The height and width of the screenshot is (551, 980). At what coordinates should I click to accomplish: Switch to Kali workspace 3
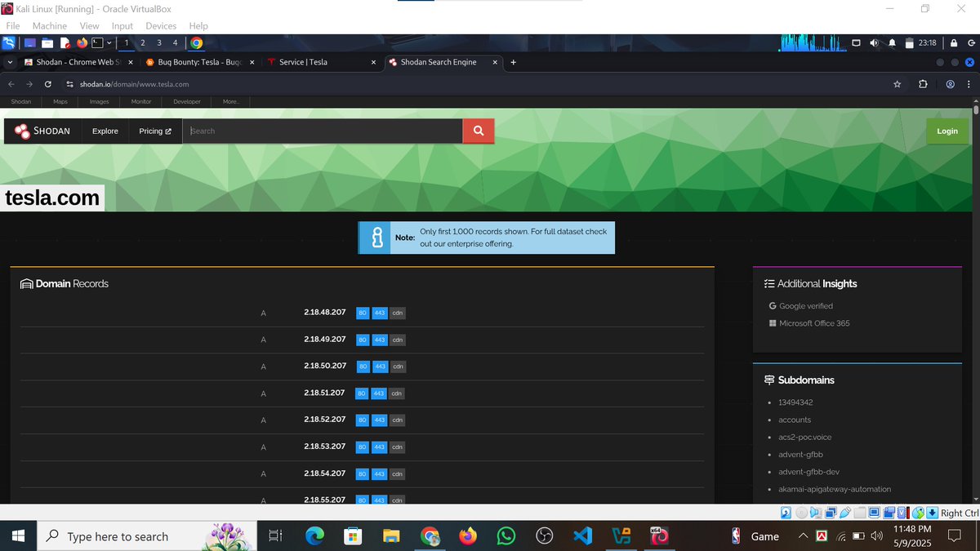(x=159, y=42)
